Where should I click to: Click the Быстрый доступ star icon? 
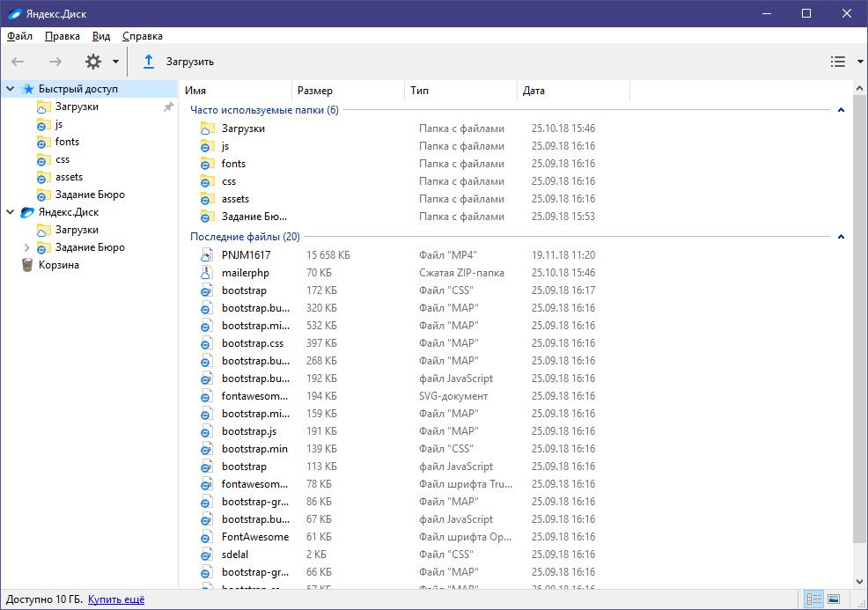click(28, 89)
